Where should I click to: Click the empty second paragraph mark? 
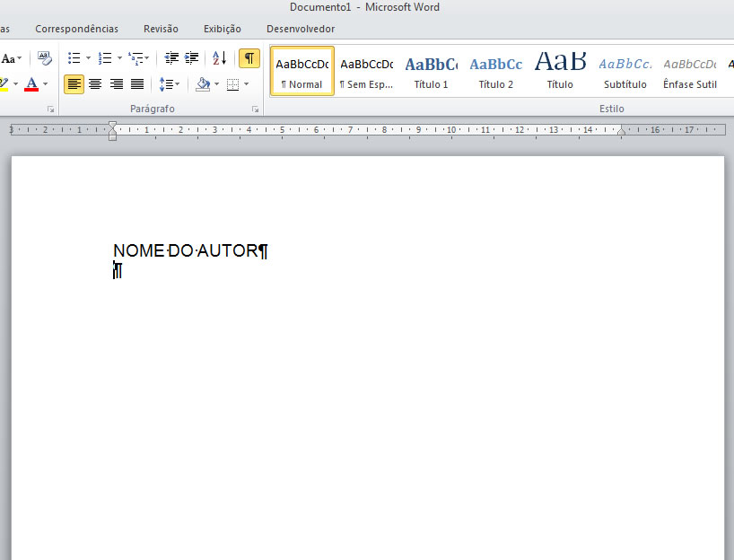[118, 271]
